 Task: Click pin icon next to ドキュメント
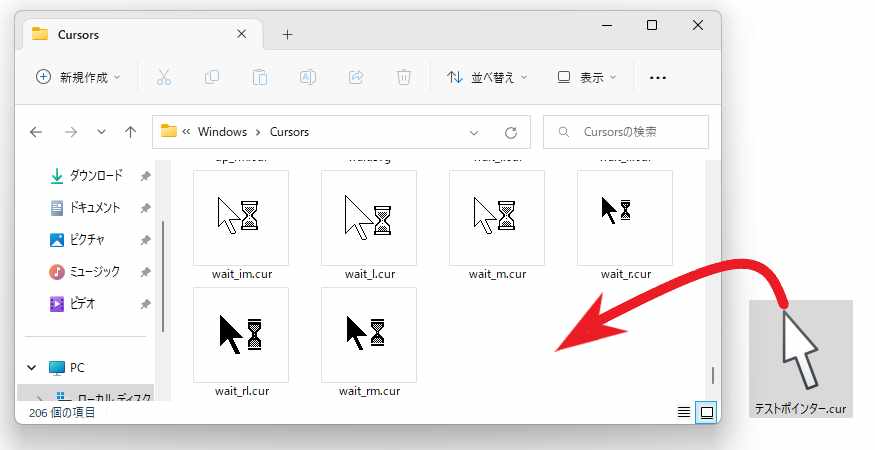[145, 208]
